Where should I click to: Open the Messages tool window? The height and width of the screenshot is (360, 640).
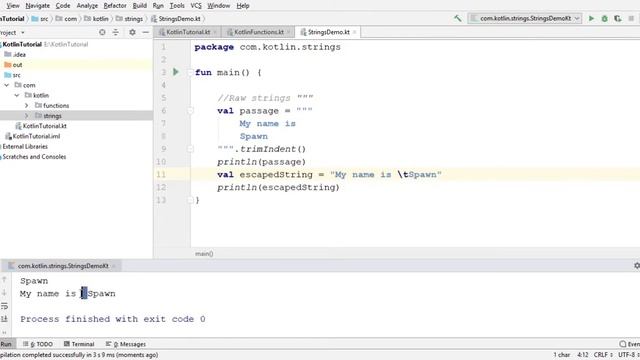click(126, 344)
